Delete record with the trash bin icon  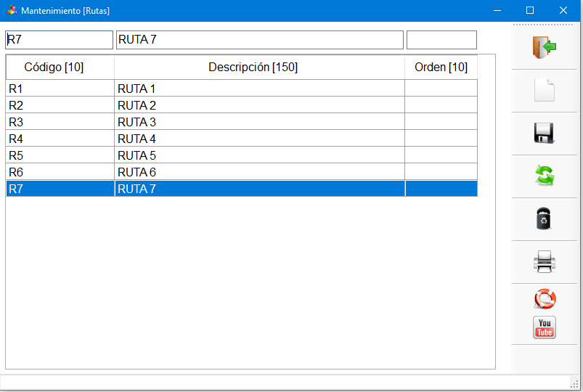544,219
